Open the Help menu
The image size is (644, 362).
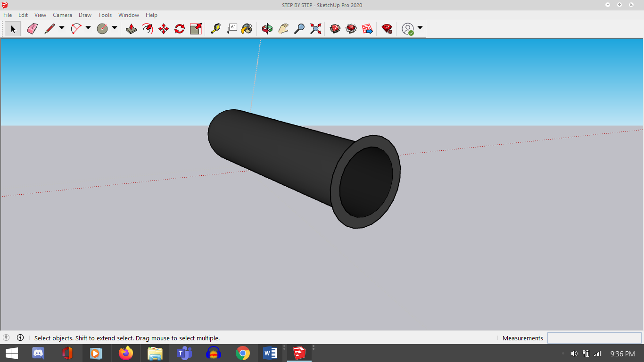point(151,15)
